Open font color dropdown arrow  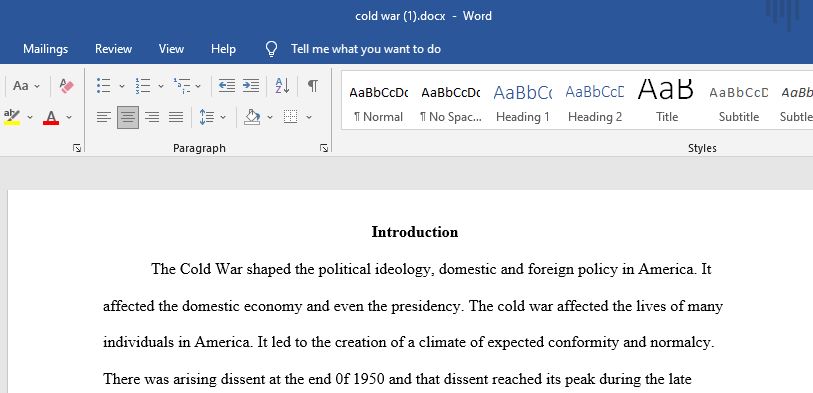pyautogui.click(x=69, y=118)
